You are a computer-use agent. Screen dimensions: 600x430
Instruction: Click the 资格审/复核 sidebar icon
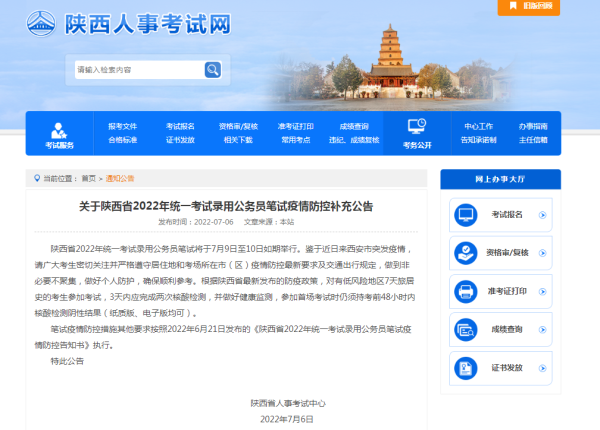click(466, 252)
